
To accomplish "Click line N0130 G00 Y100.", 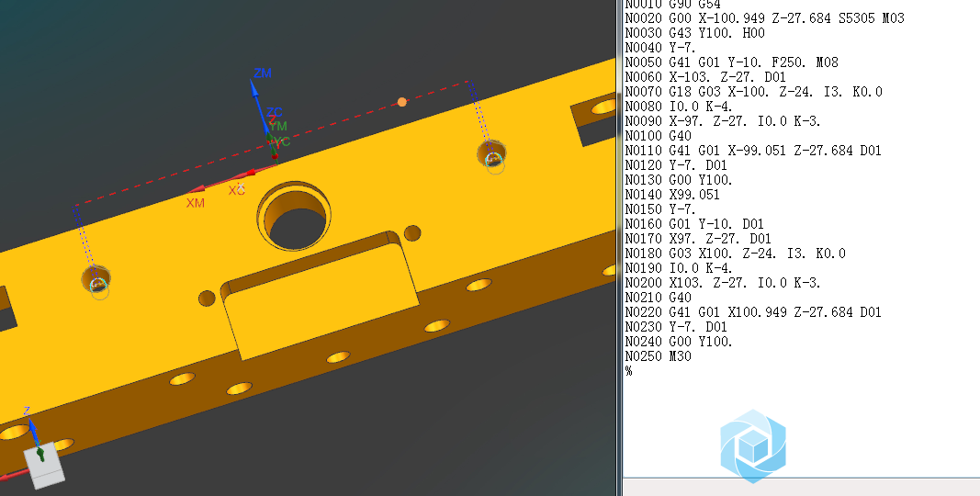I will [679, 180].
